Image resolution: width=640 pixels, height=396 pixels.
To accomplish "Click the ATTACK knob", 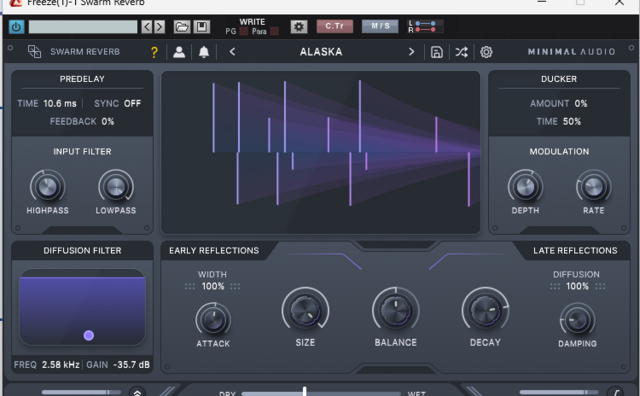I will tap(213, 319).
